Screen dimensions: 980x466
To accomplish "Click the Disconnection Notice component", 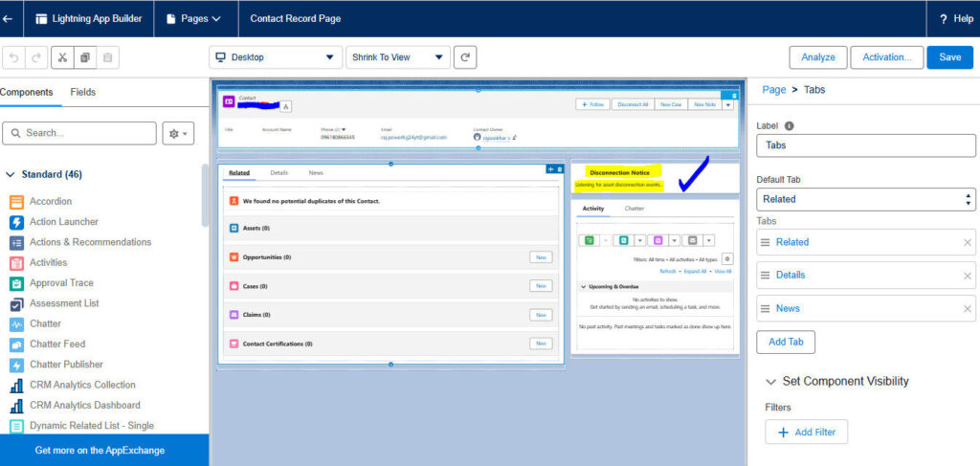I will click(x=655, y=178).
